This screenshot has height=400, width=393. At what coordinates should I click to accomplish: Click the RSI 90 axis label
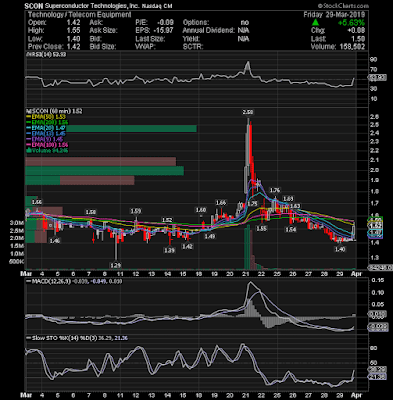coord(375,59)
